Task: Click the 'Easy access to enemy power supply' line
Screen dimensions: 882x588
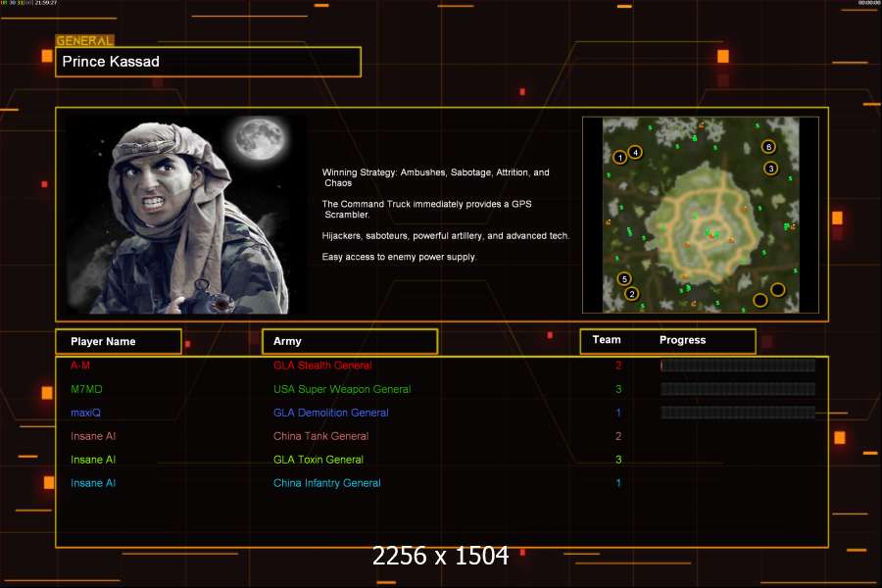Action: (x=399, y=257)
